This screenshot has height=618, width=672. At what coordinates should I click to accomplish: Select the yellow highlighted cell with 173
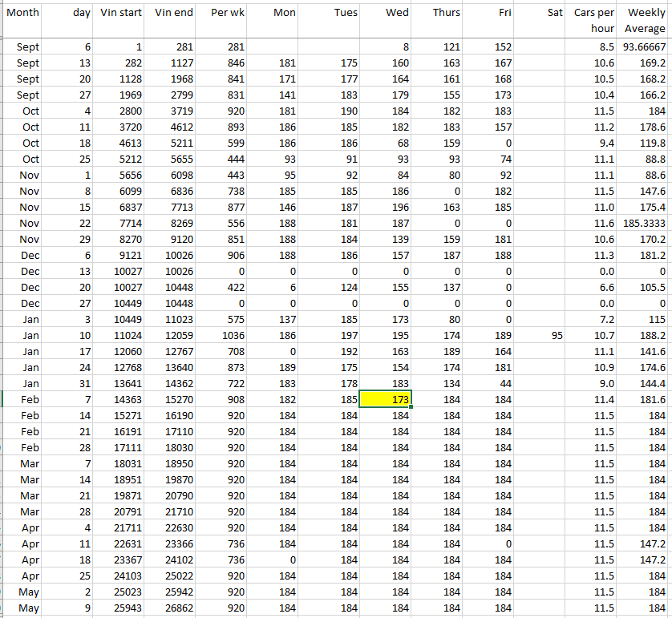coord(385,399)
